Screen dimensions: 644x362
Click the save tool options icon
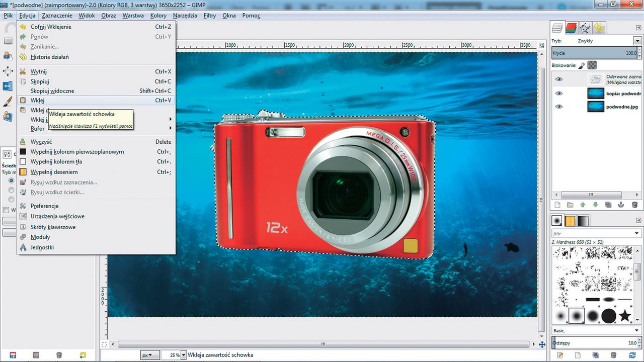(13, 355)
